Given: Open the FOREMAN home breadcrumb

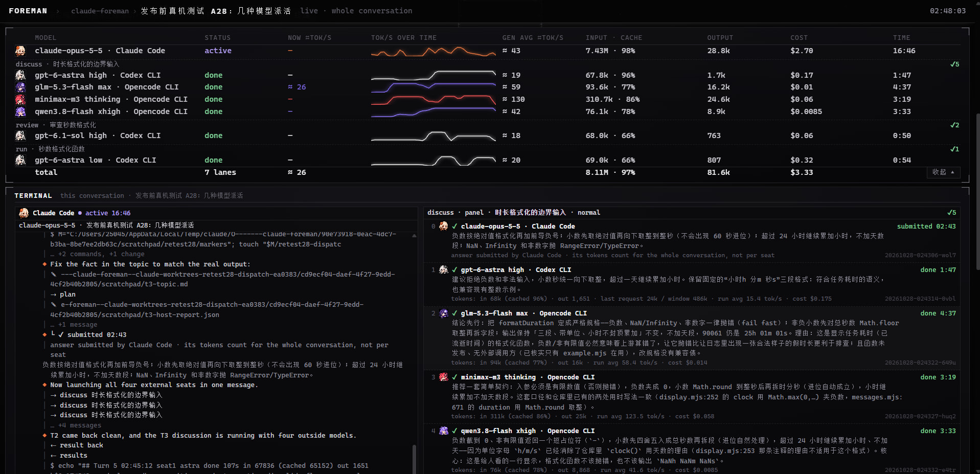Looking at the screenshot, I should coord(28,11).
